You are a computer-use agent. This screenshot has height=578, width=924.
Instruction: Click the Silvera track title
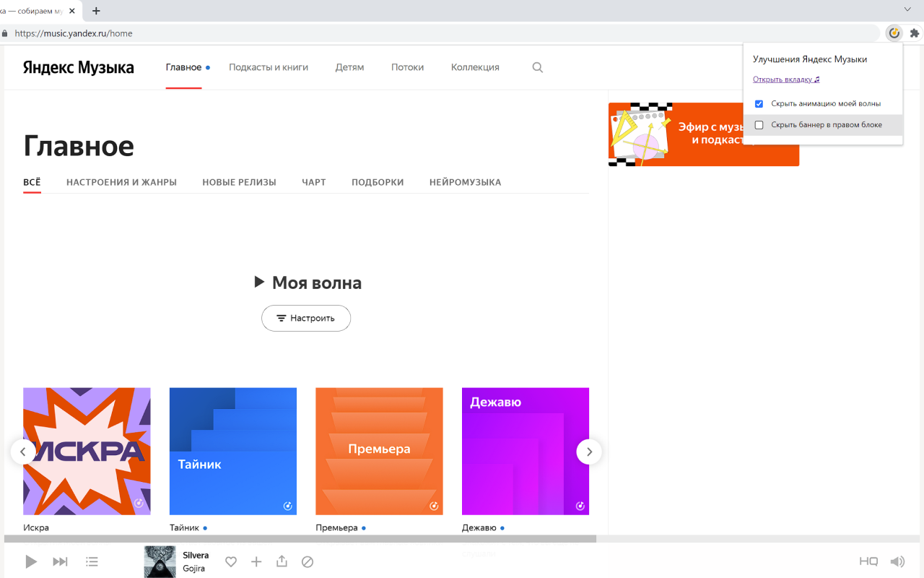point(196,556)
